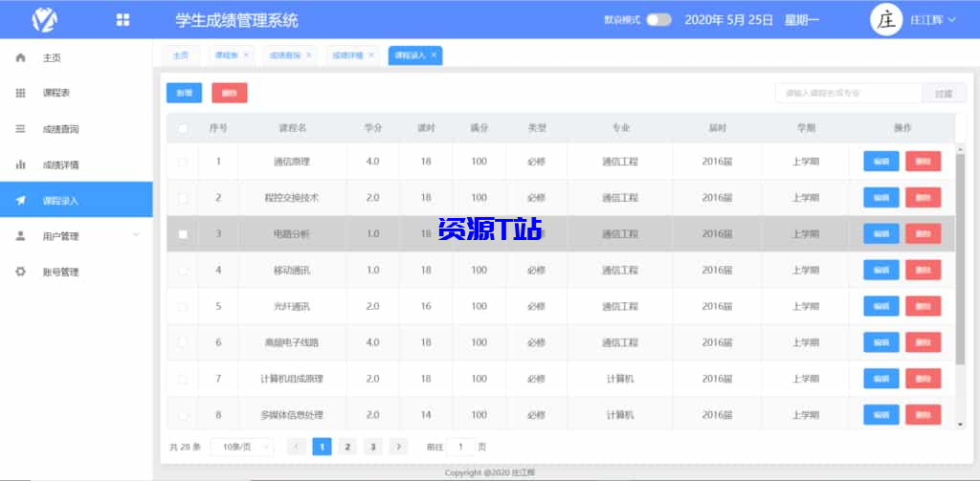Tick the checkbox for row 通信原理
980x481 pixels.
point(183,162)
